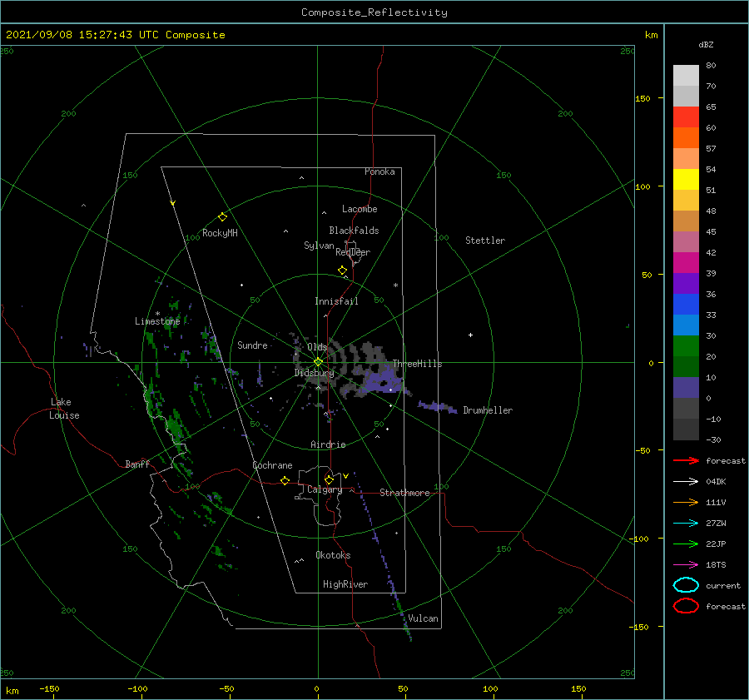Screen dimensions: 749x700
Task: Click the yellow V marker right of Calgary
Action: 345,476
